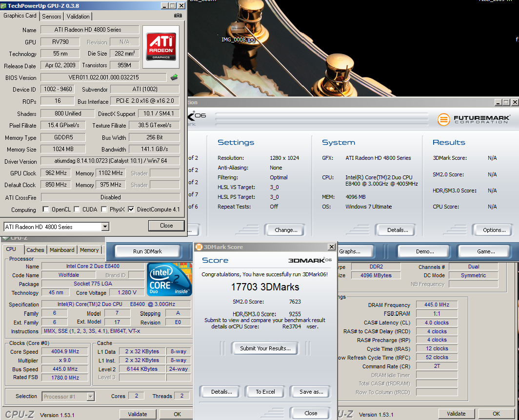Click Validate in the CPU-Z memory window
The width and height of the screenshot is (519, 420).
(456, 414)
